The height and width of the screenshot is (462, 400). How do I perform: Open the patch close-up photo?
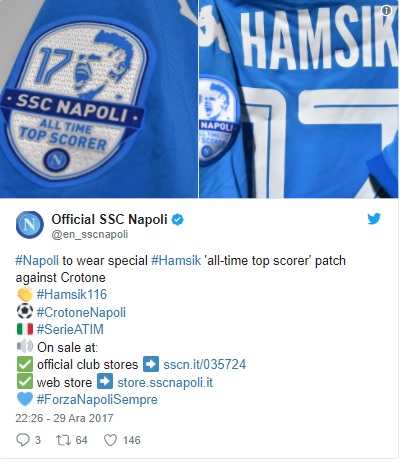[99, 99]
